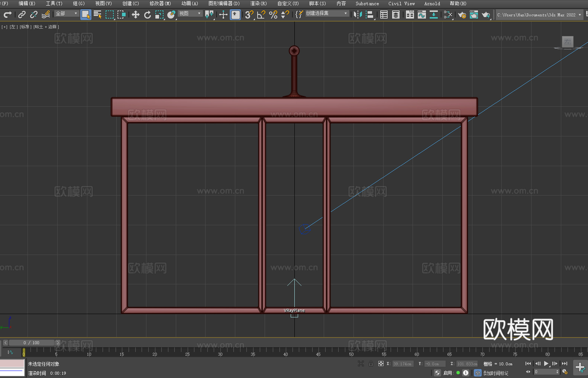Click the [左] viewport view label
588x378 pixels.
(14, 27)
